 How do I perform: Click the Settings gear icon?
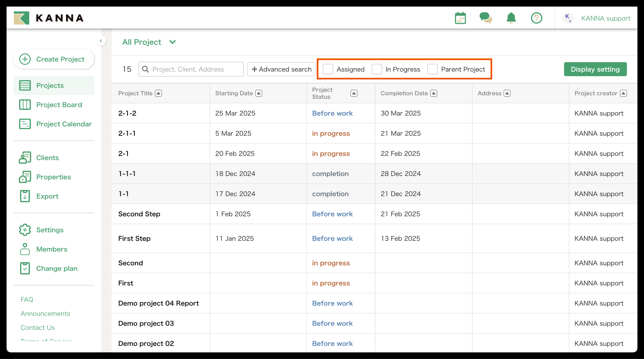tap(25, 230)
